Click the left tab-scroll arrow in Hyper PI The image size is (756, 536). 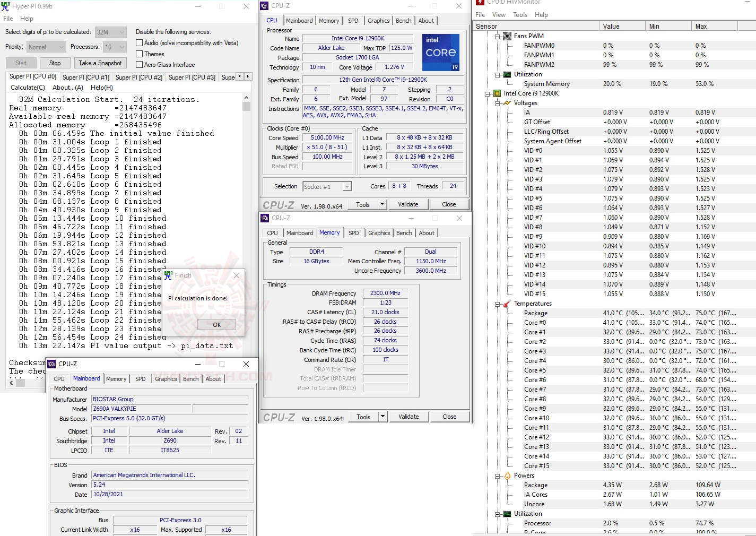[x=240, y=76]
